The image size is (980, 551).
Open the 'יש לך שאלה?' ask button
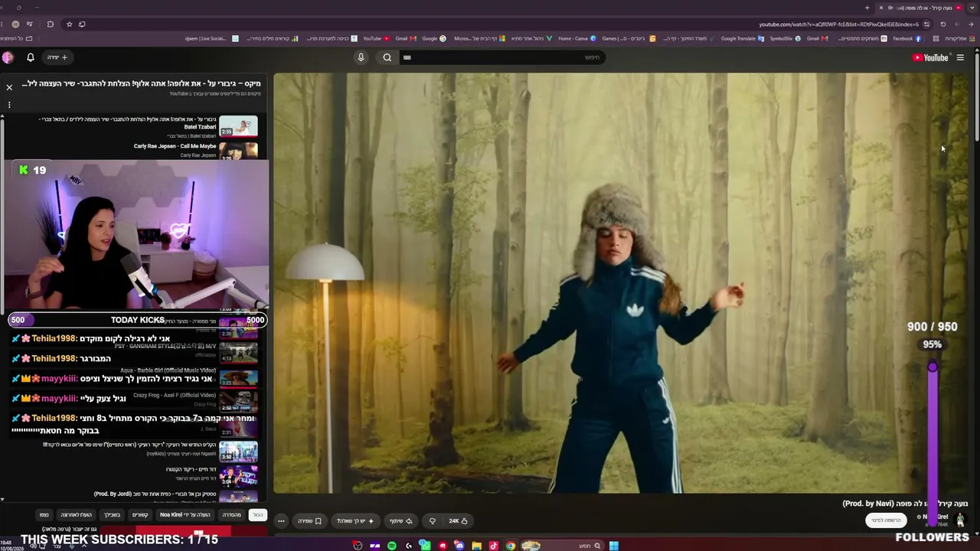355,521
